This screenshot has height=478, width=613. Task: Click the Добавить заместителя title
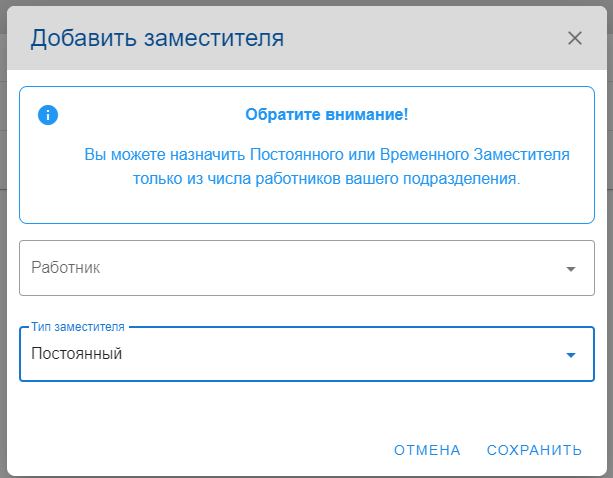point(157,38)
